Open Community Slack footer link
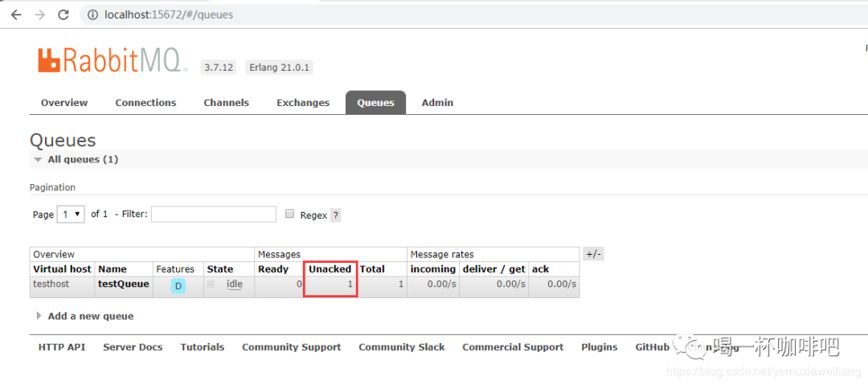 [401, 347]
